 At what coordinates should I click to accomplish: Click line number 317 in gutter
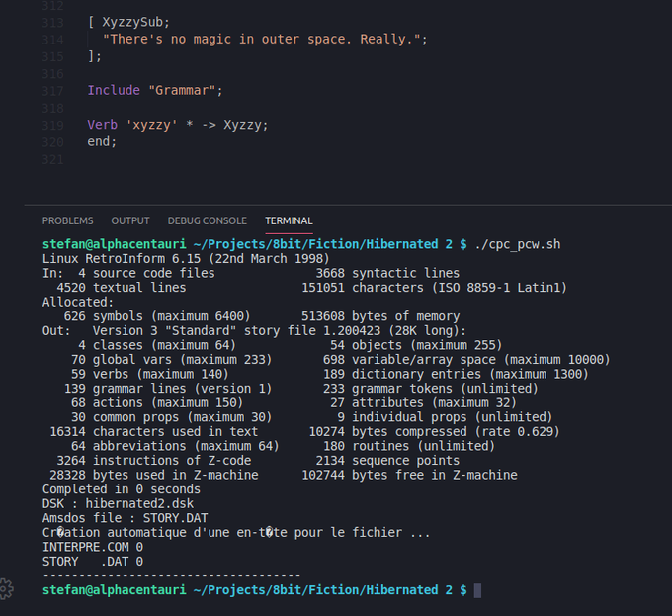(x=52, y=91)
